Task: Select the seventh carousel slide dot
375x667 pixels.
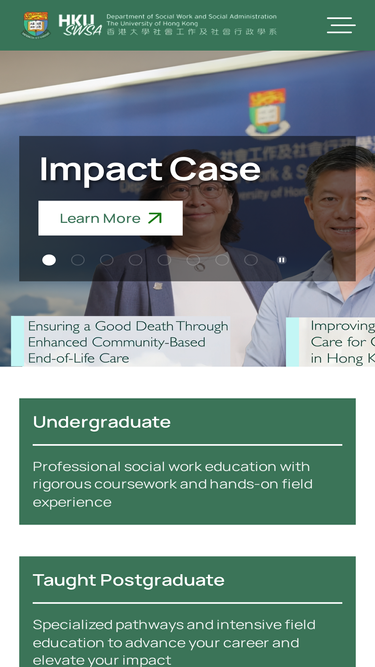Action: (x=222, y=260)
